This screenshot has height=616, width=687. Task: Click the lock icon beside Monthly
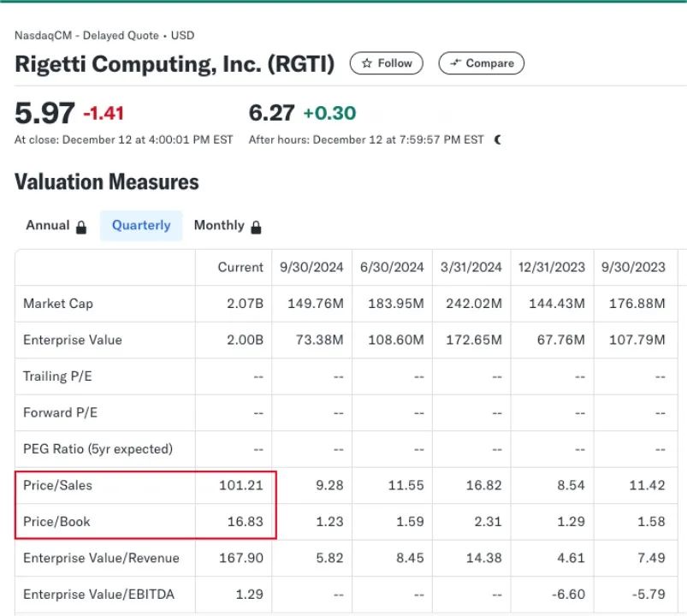[256, 227]
